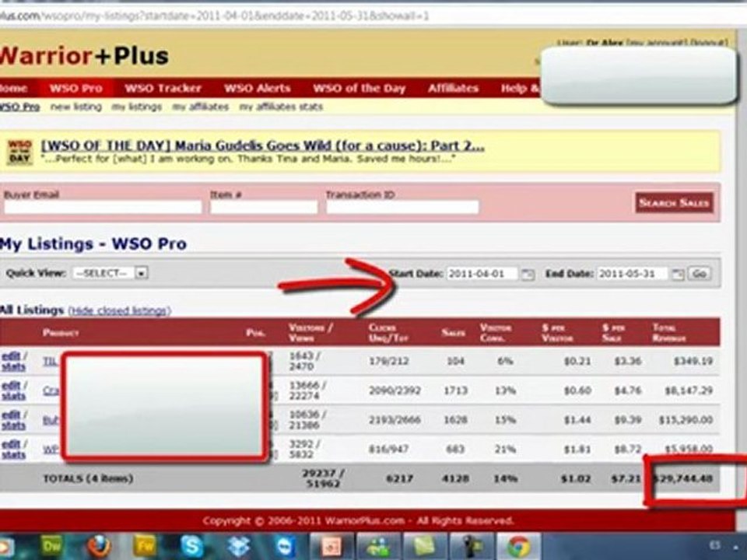Click the 4128 total sales value

[455, 478]
